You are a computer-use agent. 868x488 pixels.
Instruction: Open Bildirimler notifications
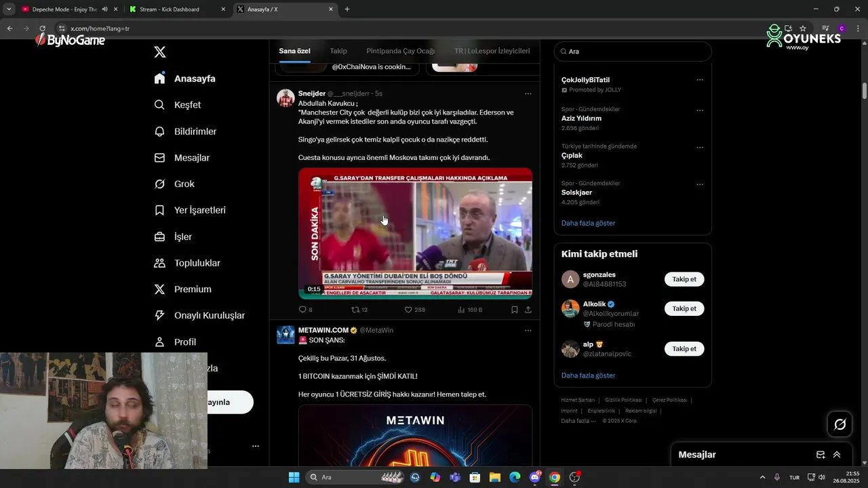tap(185, 131)
